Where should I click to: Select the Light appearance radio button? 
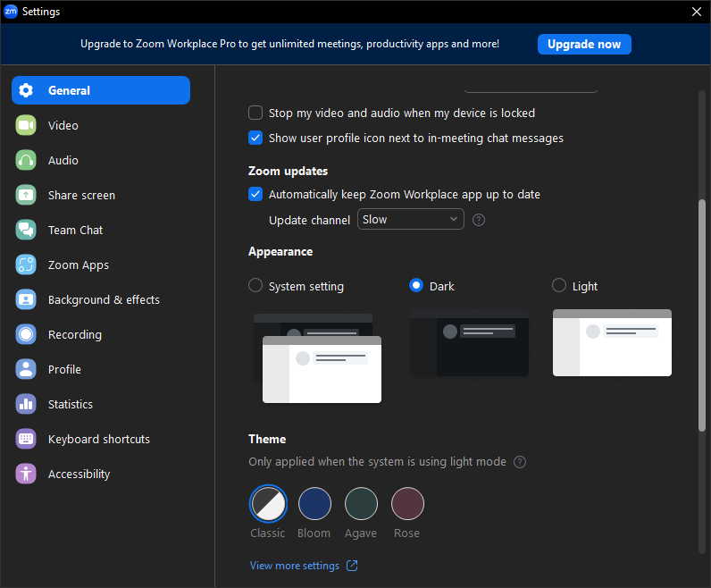(x=558, y=285)
